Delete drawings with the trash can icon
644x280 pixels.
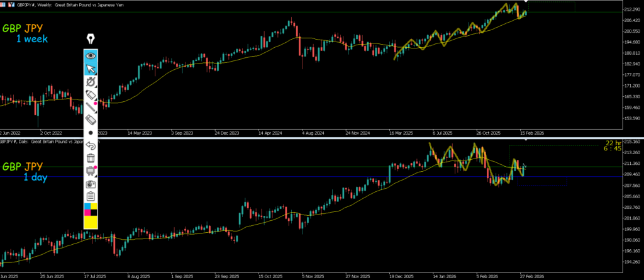point(91,158)
